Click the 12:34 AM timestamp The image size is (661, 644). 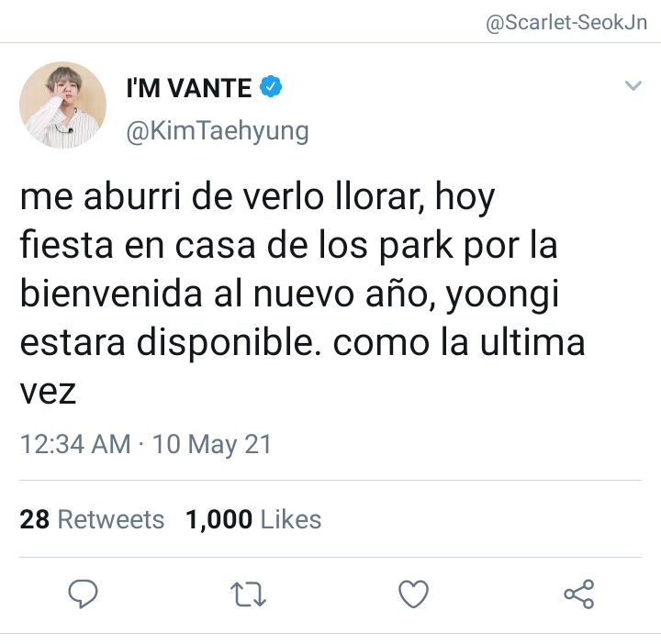tap(75, 444)
